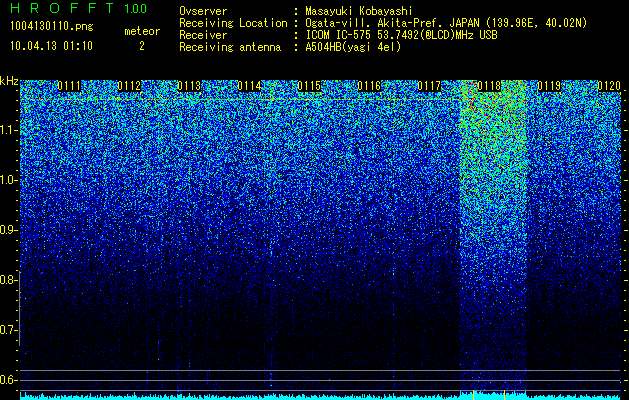Image resolution: width=629 pixels, height=400 pixels.
Task: Click the Receiving Location label
Action: [x=233, y=23]
